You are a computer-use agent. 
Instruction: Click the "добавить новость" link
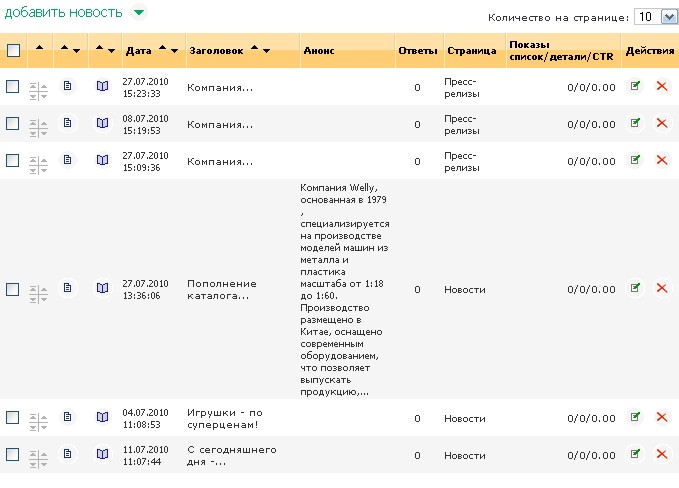click(64, 13)
